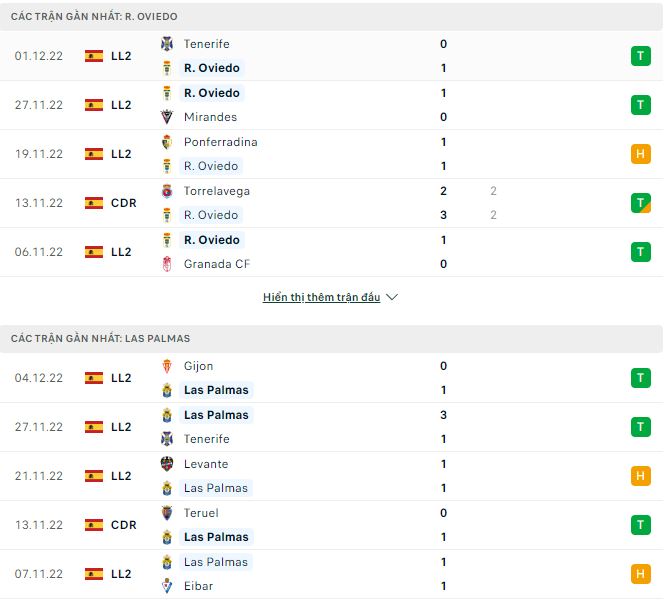The width and height of the screenshot is (671, 603).
Task: Click Spain flag on the 01.12.22 row
Action: (94, 56)
